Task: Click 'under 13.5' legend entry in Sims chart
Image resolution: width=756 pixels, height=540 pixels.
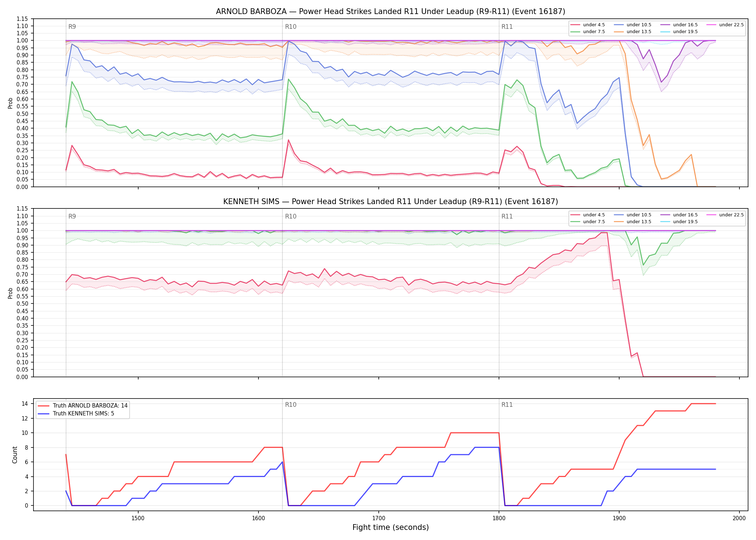Action: click(x=633, y=222)
